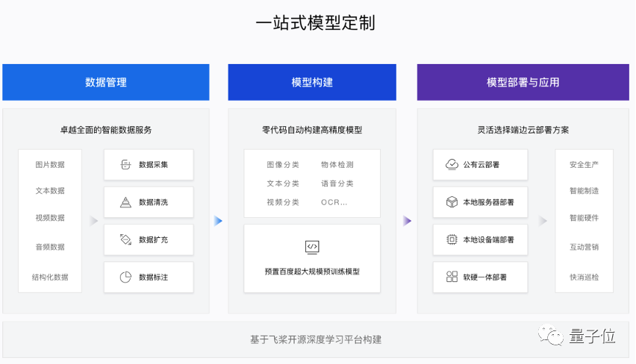The image size is (636, 364).
Task: Open the 数据采集 card
Action: (149, 165)
